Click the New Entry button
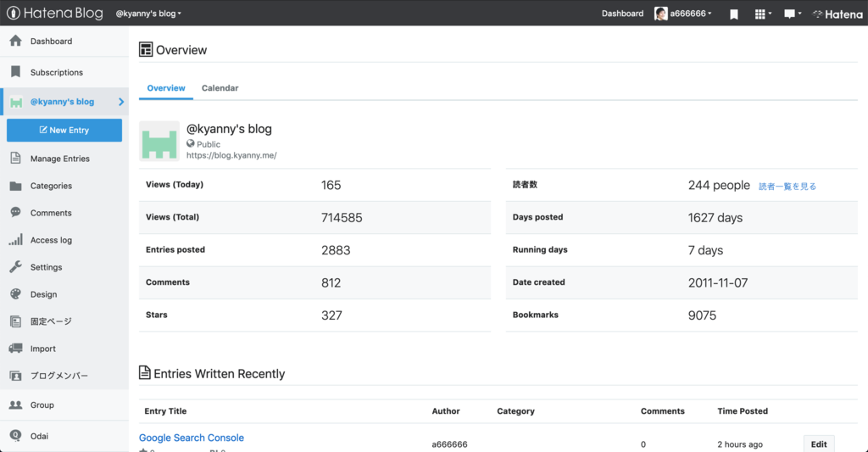Image resolution: width=868 pixels, height=452 pixels. point(64,131)
